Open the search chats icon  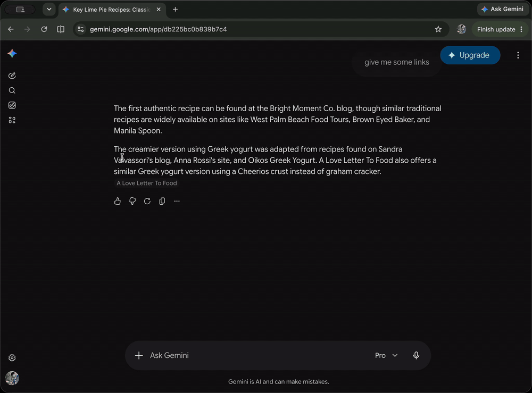(12, 90)
